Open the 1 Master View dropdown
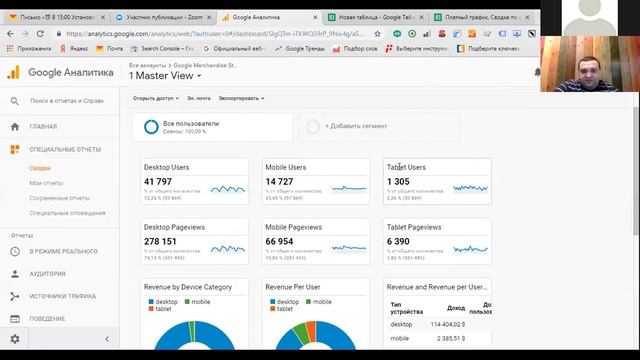 click(165, 76)
